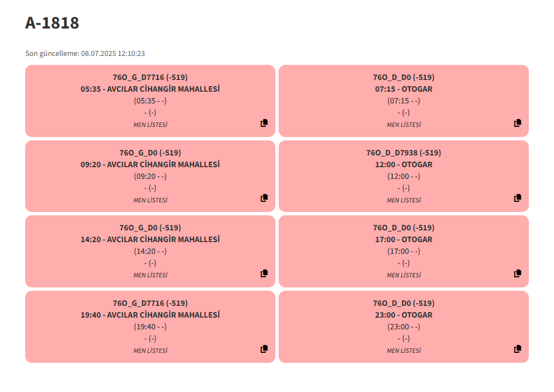Open MEN LİSTESİ for the 23:00 trip

403,351
